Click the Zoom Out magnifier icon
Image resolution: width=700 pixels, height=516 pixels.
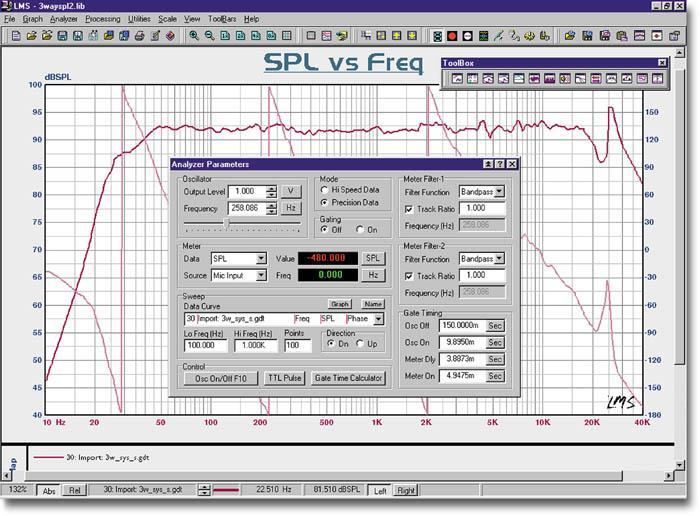tap(209, 36)
